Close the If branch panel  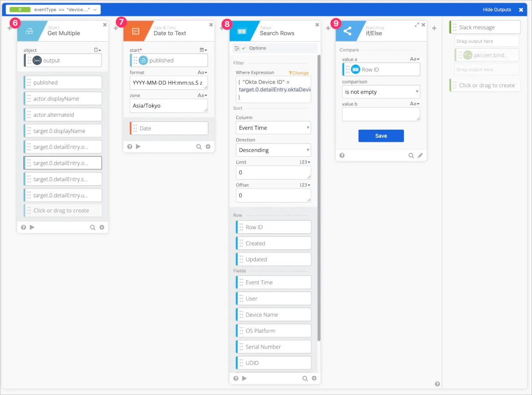point(521,10)
